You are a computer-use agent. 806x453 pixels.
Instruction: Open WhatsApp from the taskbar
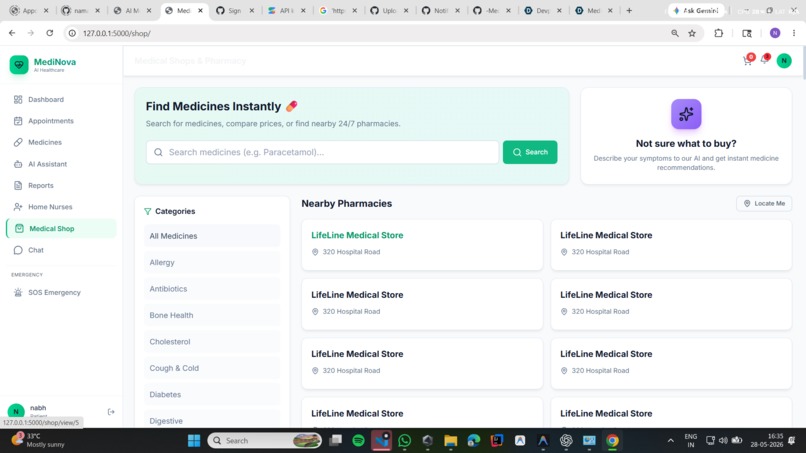click(405, 441)
